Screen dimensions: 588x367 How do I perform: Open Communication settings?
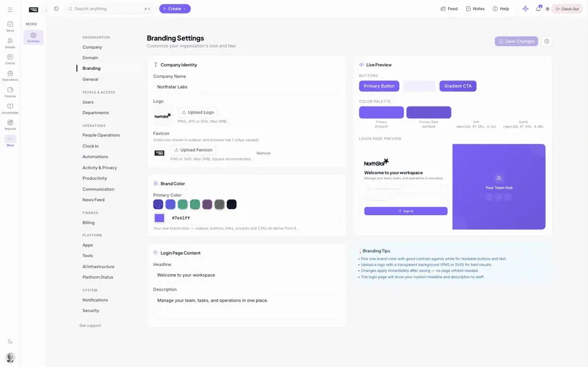coord(98,189)
